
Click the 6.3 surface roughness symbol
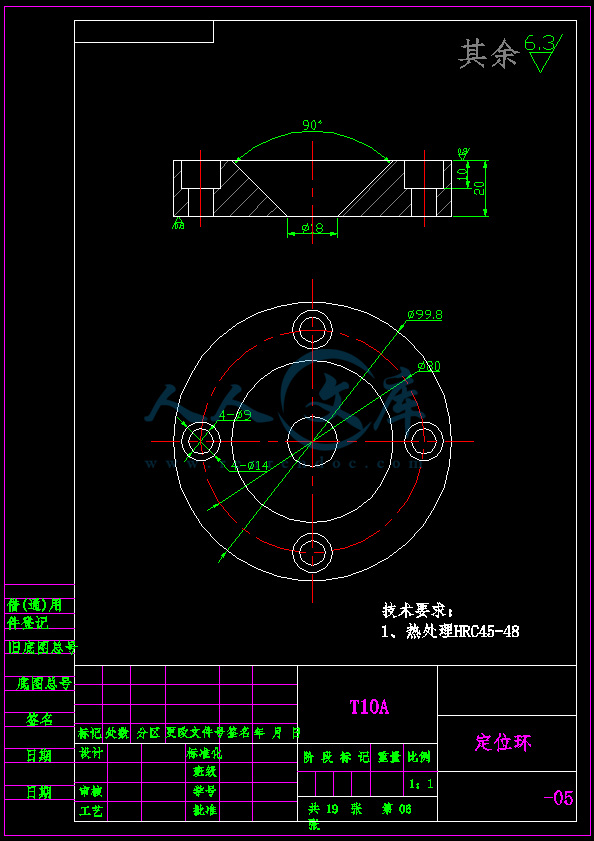click(543, 53)
